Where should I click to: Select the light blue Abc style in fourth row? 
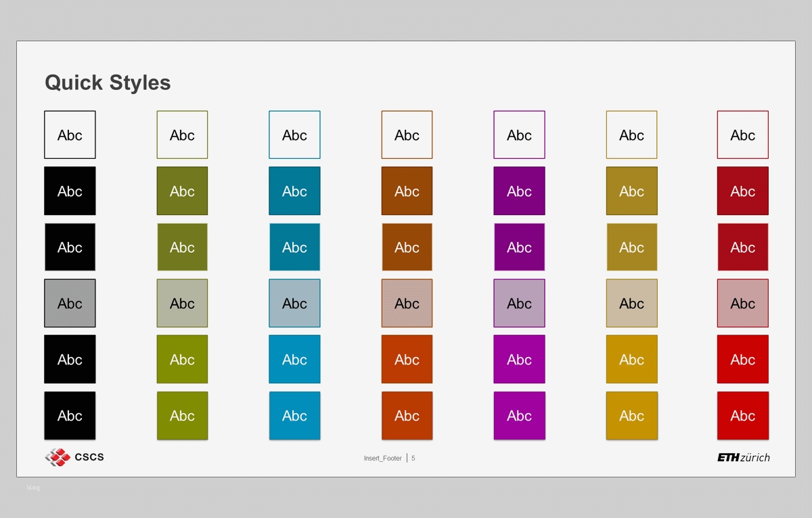tap(294, 303)
